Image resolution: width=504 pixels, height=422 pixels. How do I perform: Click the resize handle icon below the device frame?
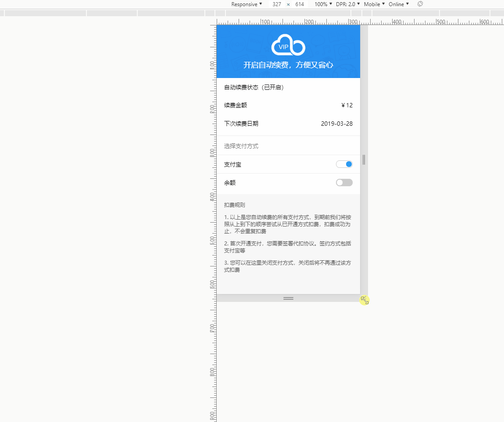coord(288,298)
